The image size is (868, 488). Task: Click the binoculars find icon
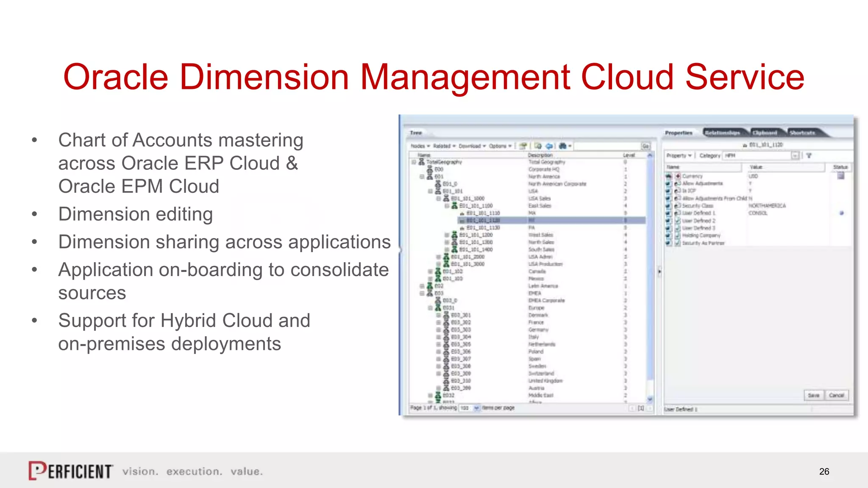[x=562, y=146]
